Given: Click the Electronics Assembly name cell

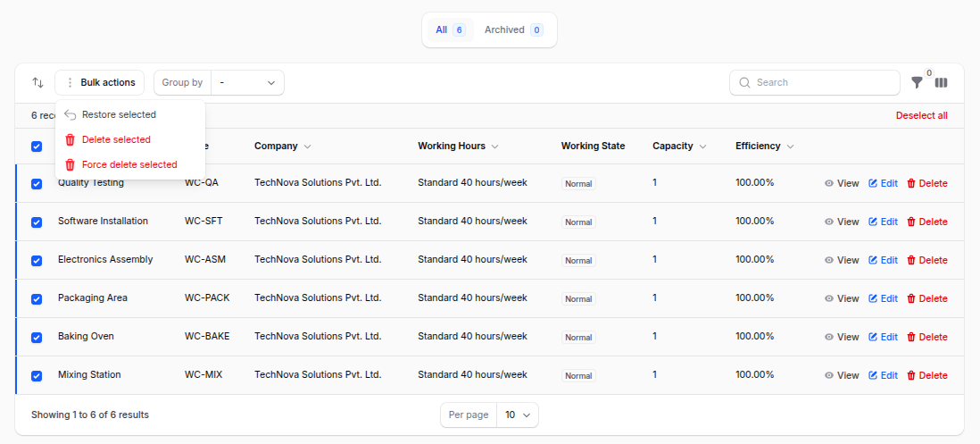Looking at the screenshot, I should coord(105,259).
